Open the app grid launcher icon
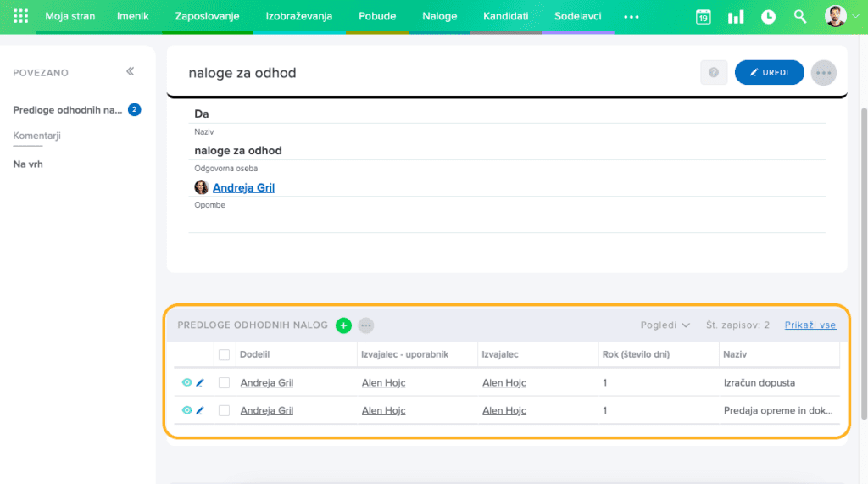The image size is (868, 484). pyautogui.click(x=21, y=16)
